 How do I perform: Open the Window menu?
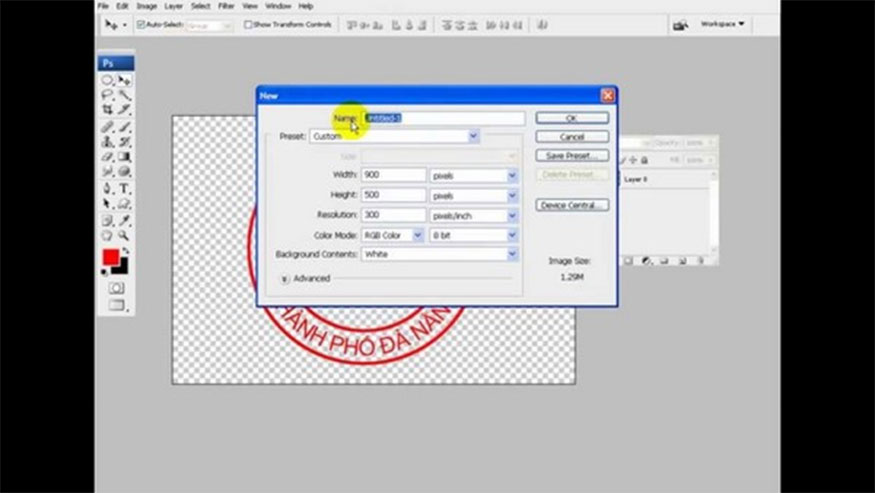278,6
